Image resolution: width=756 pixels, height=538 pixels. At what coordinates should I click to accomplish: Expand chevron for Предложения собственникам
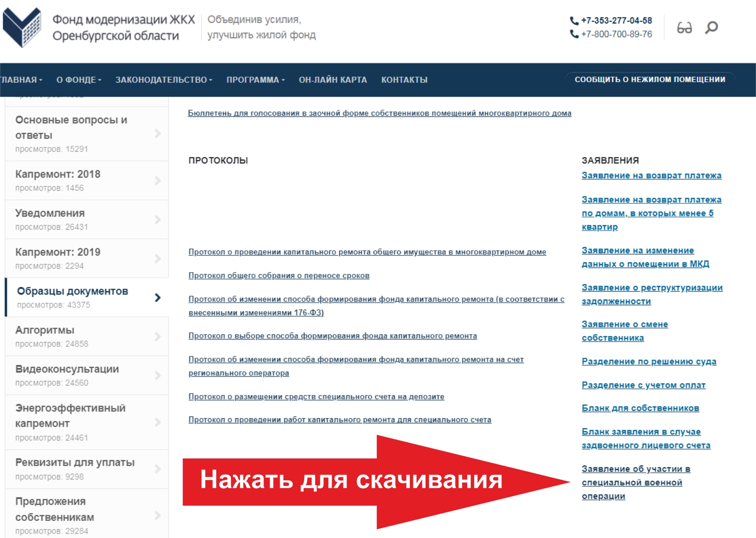(158, 516)
